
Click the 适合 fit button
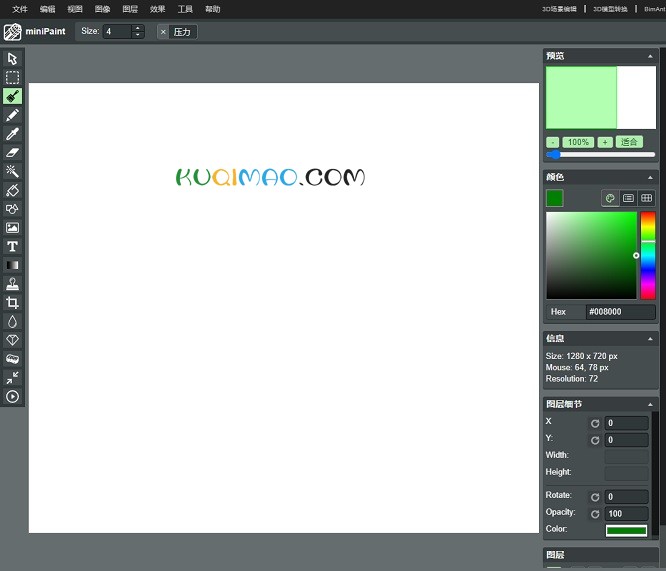[629, 142]
